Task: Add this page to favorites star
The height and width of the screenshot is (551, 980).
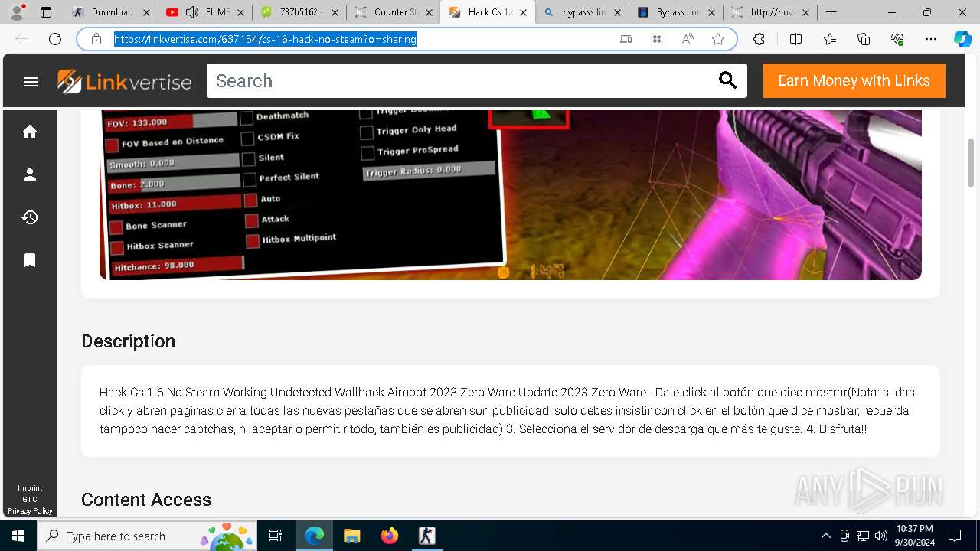Action: (x=718, y=39)
